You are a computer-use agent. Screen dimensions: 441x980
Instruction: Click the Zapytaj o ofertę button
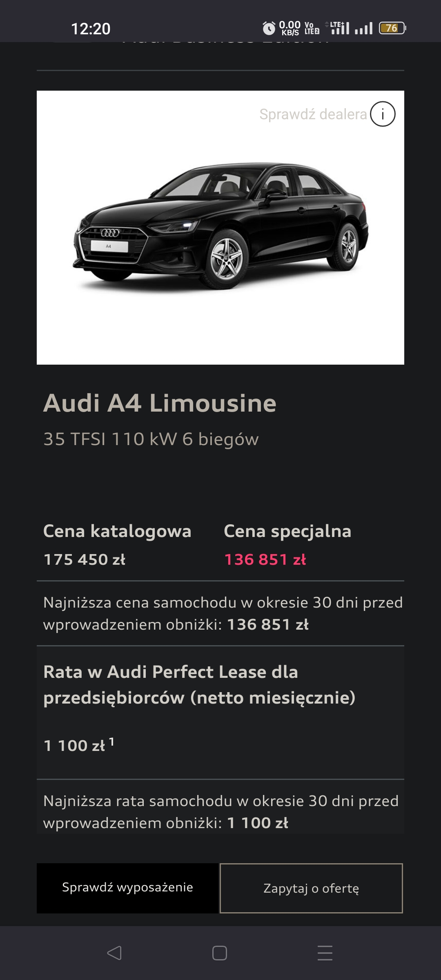coord(311,889)
